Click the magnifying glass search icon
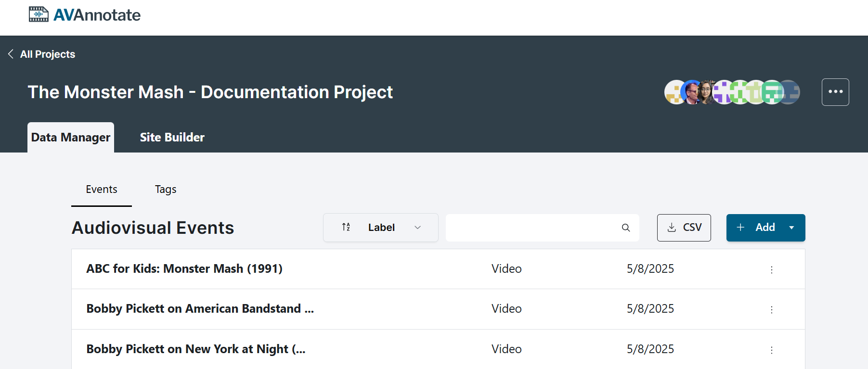This screenshot has height=369, width=868. click(626, 228)
